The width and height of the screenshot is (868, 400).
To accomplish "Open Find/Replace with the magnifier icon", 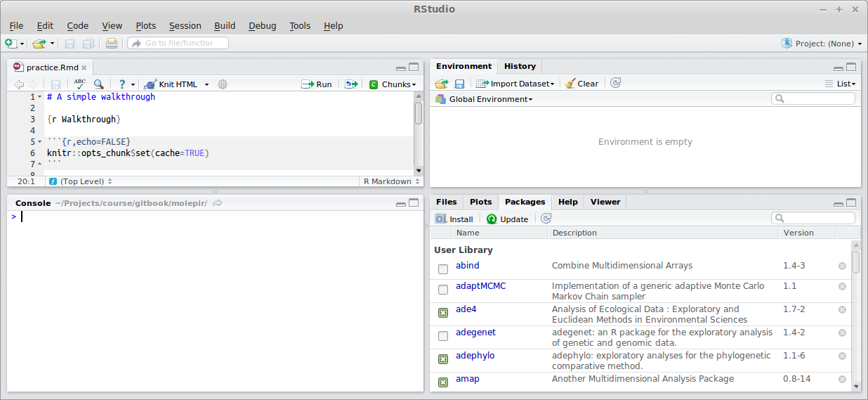I will point(99,84).
